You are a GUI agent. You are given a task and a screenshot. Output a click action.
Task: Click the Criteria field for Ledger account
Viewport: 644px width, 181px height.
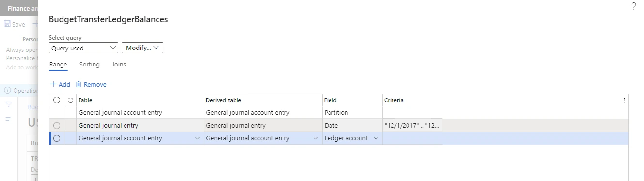tap(505, 138)
